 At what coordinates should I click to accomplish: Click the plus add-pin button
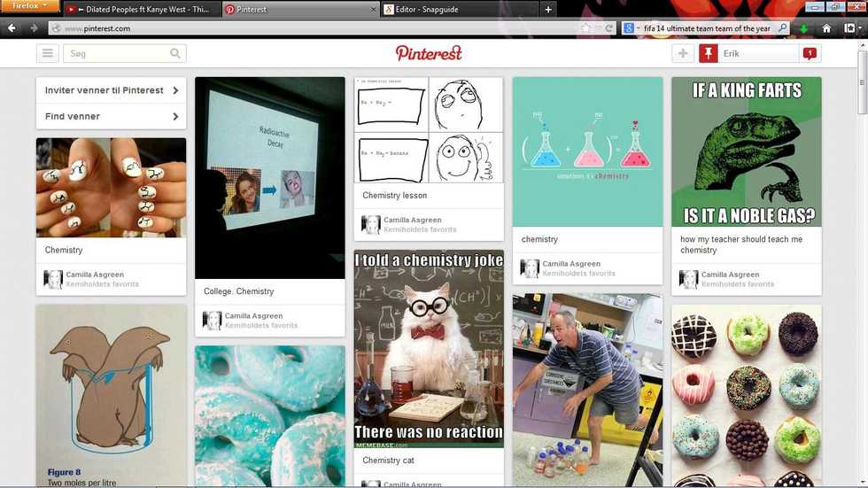pos(683,54)
